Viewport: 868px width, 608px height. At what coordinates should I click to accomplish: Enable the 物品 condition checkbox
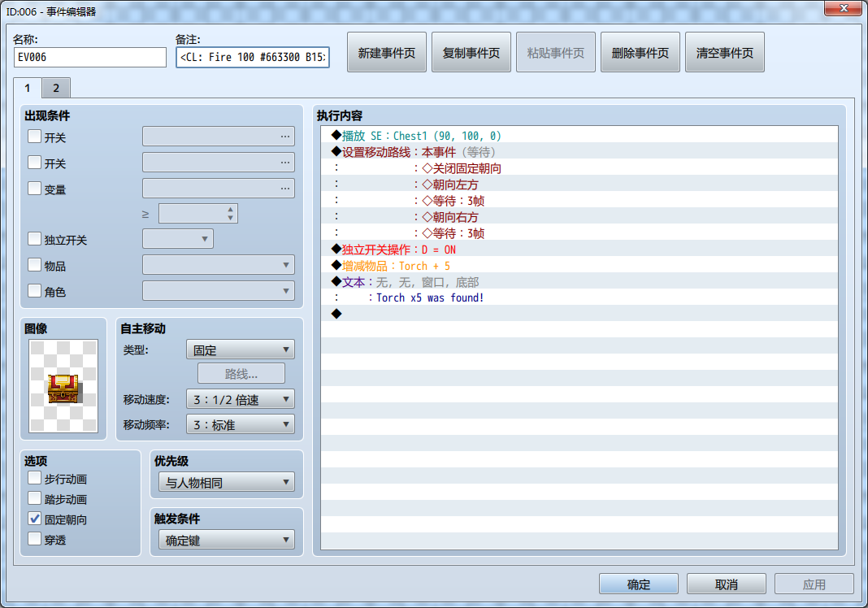33,264
